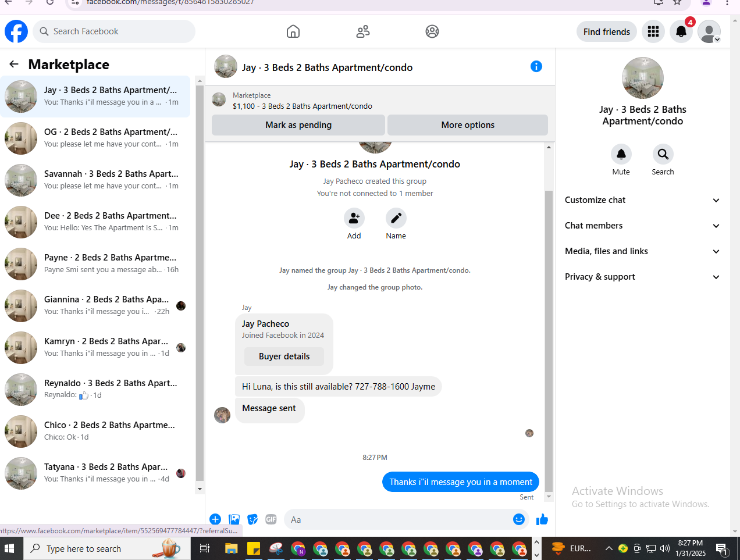The width and height of the screenshot is (740, 560).
Task: Open Kamryn 2 Beds 2 Baths conversation
Action: coord(95,348)
